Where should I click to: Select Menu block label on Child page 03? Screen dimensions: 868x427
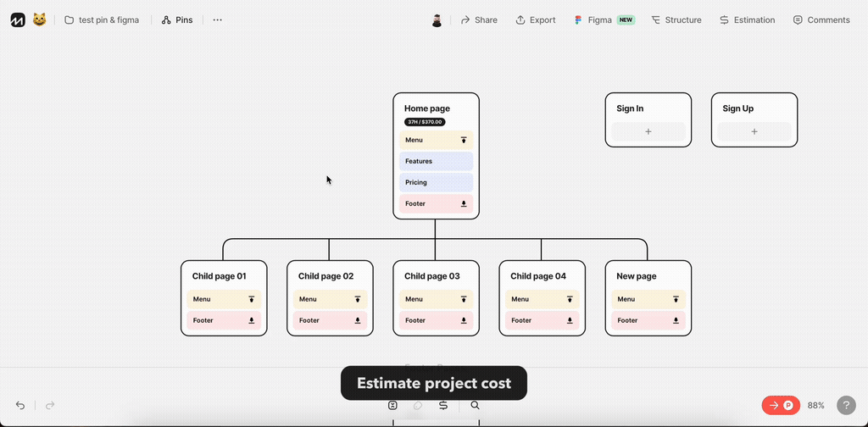pos(414,299)
